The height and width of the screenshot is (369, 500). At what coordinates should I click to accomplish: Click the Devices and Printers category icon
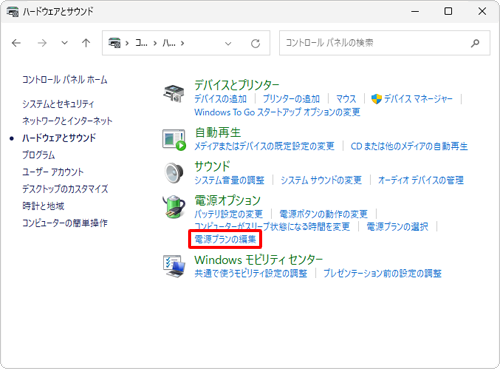[x=173, y=93]
